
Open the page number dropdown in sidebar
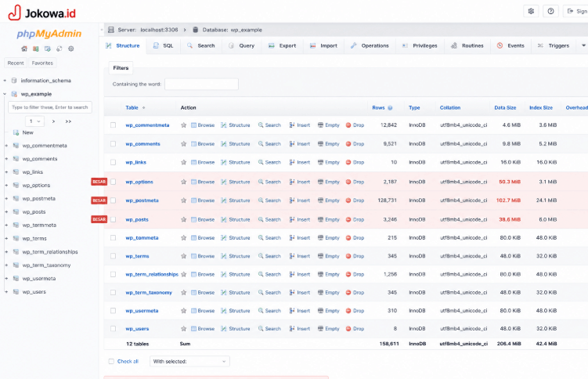coord(35,121)
